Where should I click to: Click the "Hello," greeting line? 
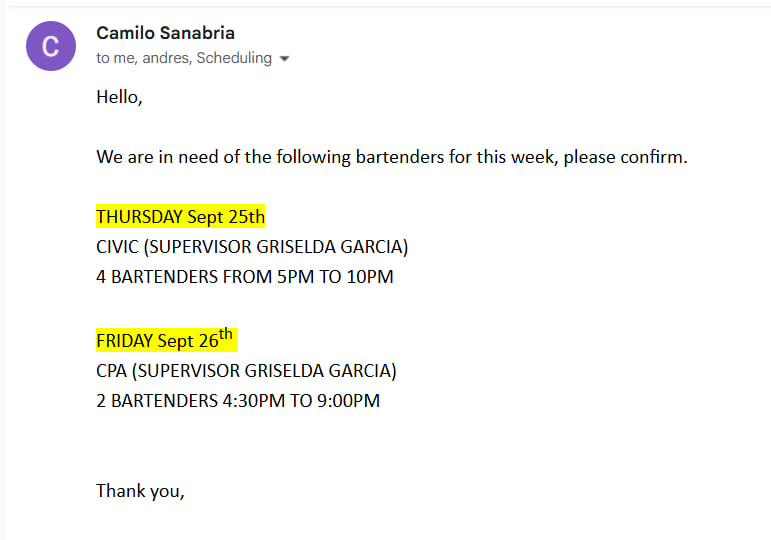pos(119,97)
